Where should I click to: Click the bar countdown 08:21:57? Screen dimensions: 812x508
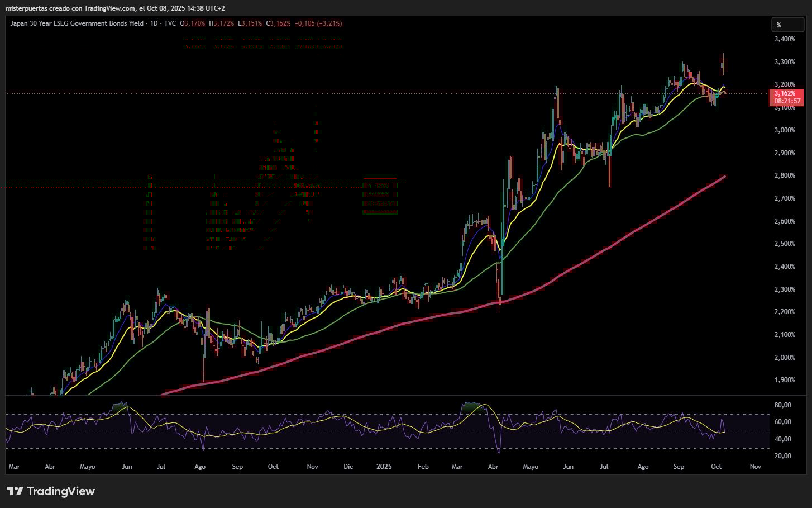786,101
